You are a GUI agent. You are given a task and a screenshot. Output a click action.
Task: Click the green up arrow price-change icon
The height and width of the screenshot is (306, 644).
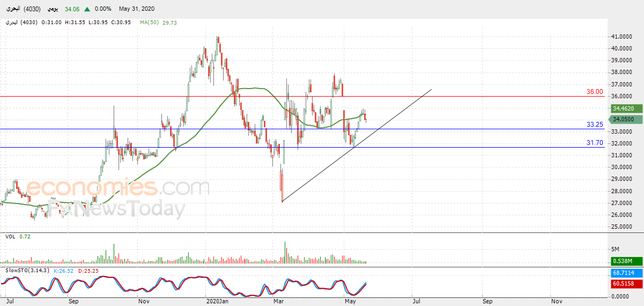pyautogui.click(x=87, y=9)
